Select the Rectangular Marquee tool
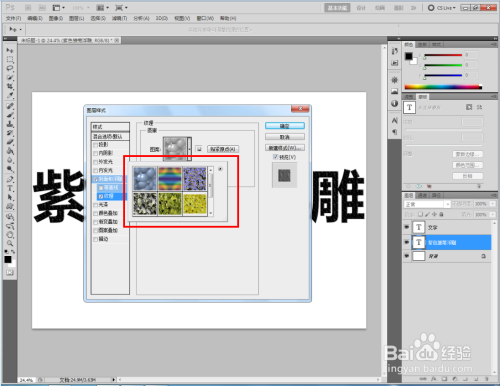Viewport: 500px width, 386px height. [x=10, y=60]
